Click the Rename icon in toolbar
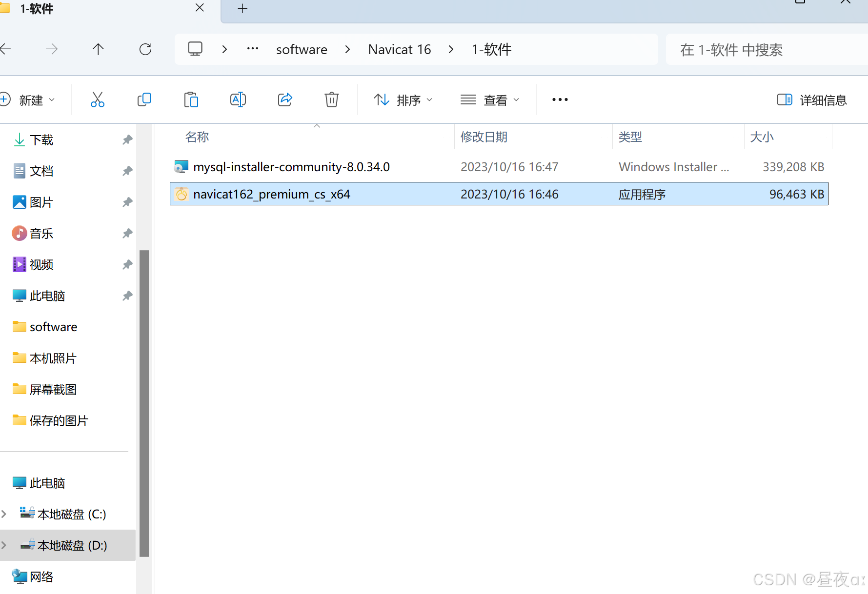This screenshot has height=594, width=868. (x=238, y=100)
